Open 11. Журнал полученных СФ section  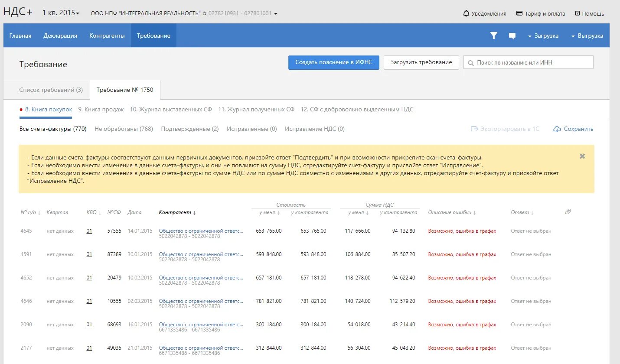point(256,109)
